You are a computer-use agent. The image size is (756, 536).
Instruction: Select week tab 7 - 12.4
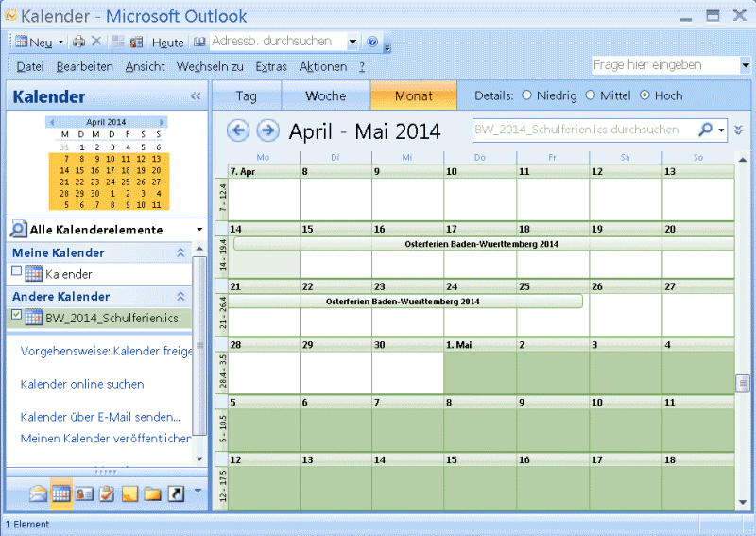pos(222,199)
